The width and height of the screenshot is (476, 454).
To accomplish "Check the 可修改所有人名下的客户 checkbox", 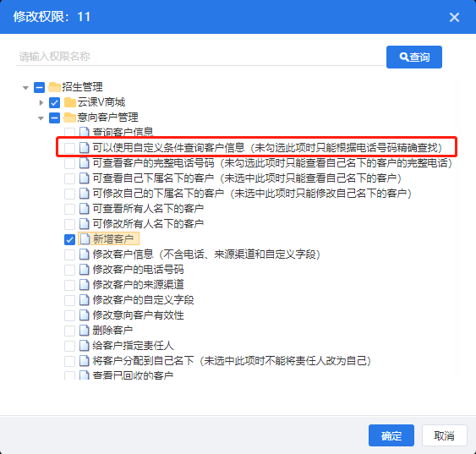I will (69, 224).
